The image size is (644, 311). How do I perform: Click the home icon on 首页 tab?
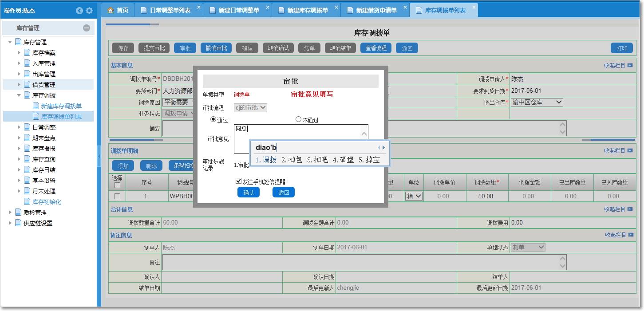point(111,10)
